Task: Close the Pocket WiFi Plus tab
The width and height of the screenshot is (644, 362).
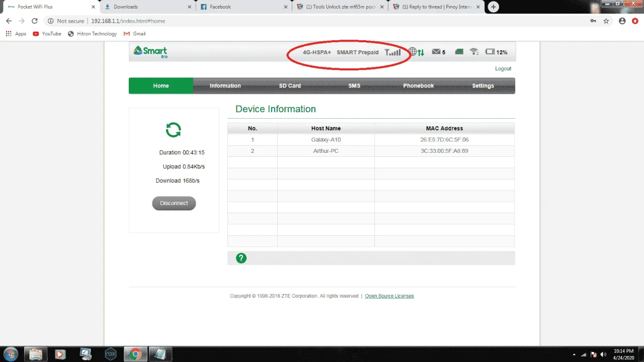Action: pos(93,7)
